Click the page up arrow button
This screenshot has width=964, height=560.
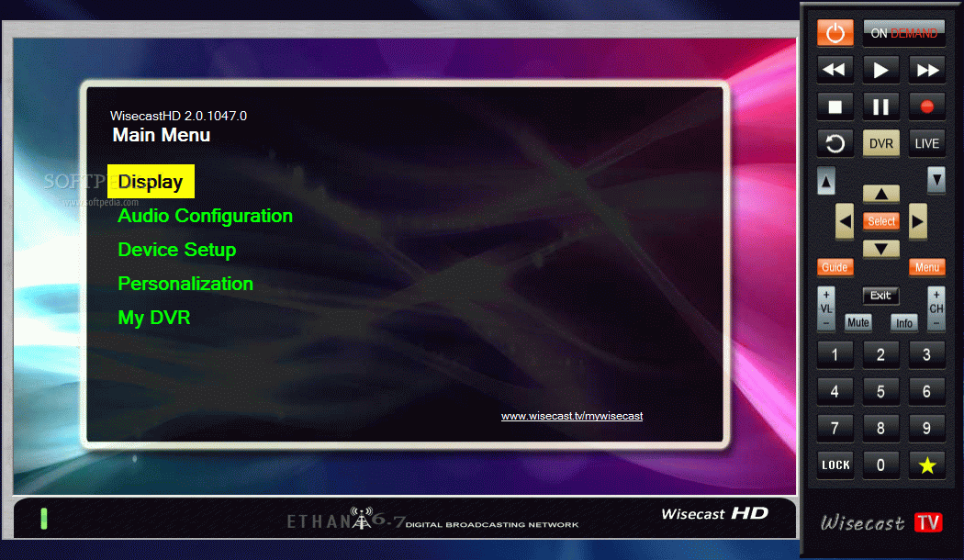[826, 182]
